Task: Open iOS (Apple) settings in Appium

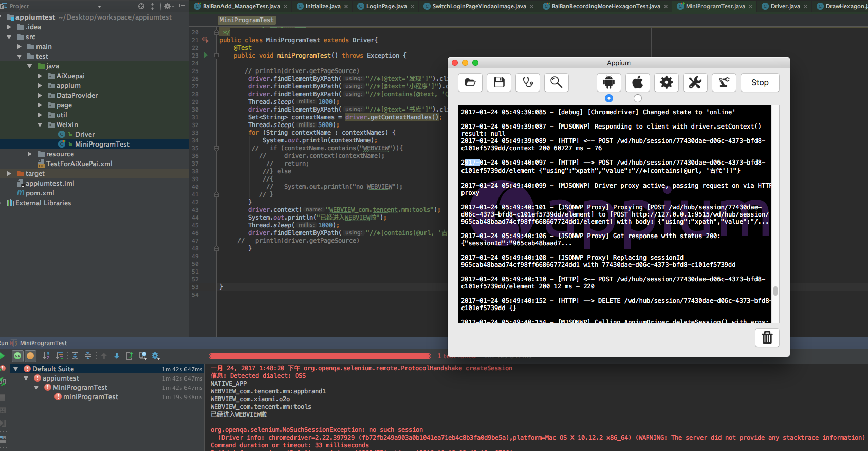Action: (x=638, y=82)
